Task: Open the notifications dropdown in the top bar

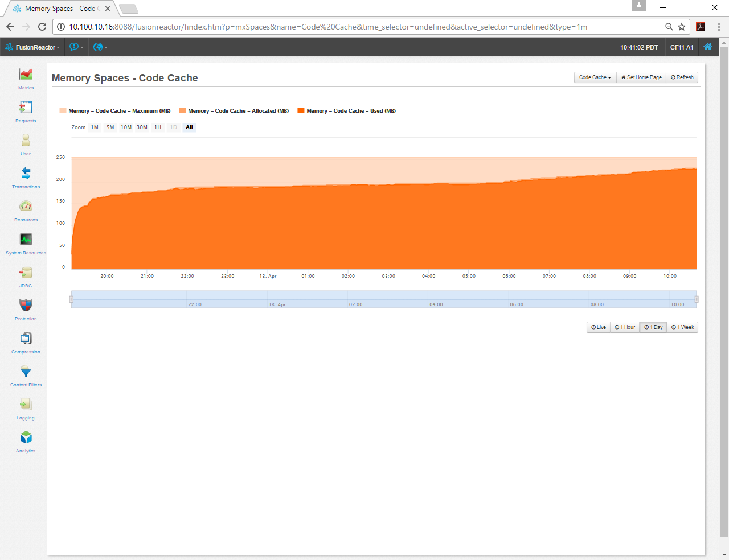Action: (76, 47)
